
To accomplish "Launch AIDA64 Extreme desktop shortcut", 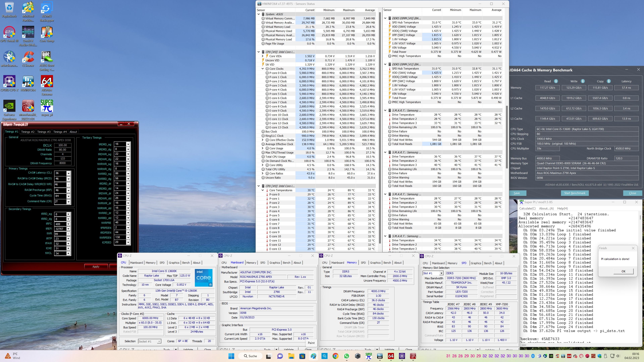I will (47, 85).
